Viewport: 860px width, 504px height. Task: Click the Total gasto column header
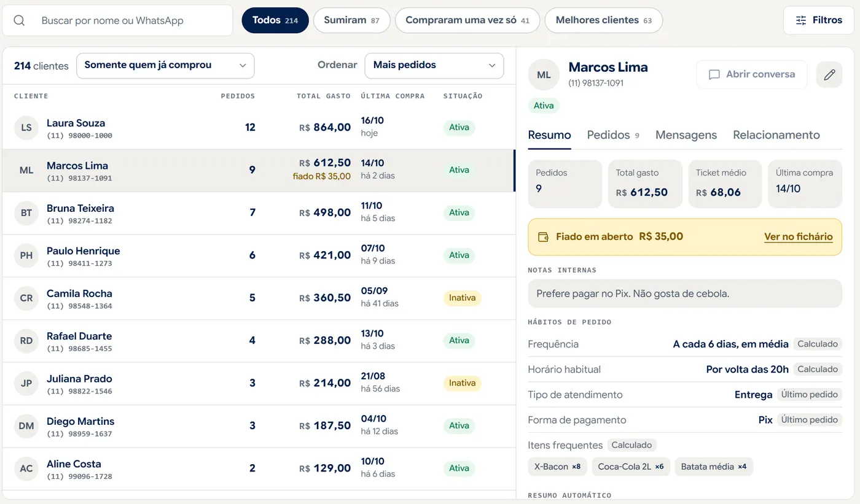(324, 96)
